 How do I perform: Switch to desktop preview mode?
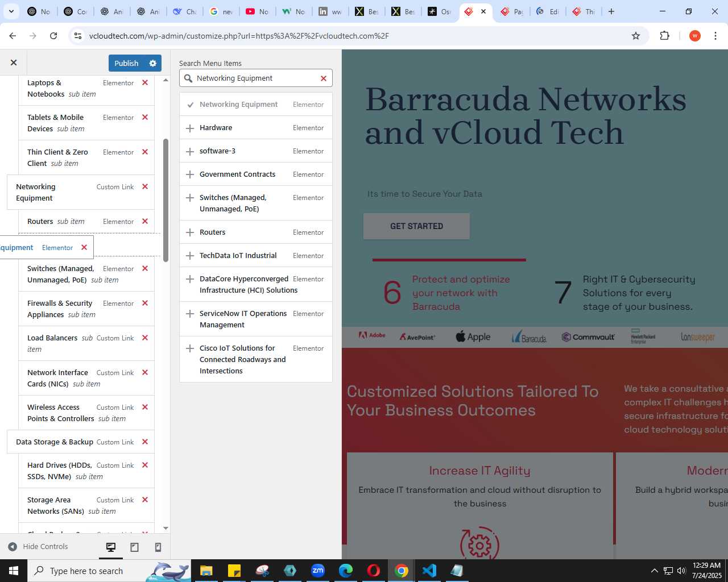coord(111,547)
